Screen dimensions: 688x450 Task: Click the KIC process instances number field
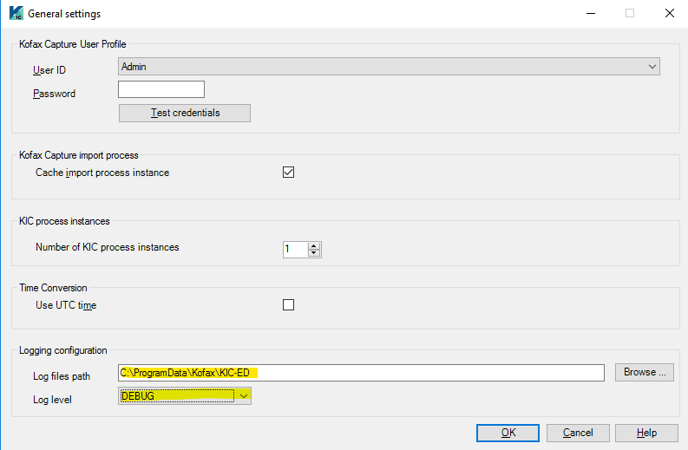tap(296, 249)
